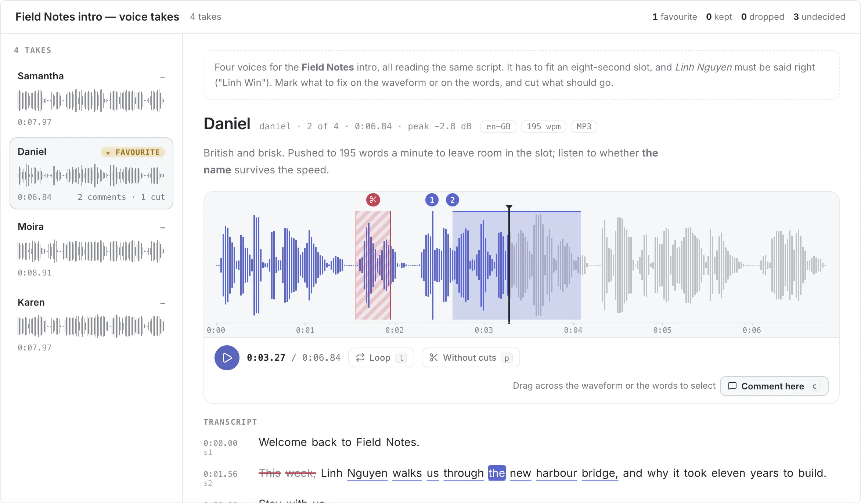The width and height of the screenshot is (861, 504).
Task: Click the struck-through word 'week,'
Action: (x=300, y=473)
